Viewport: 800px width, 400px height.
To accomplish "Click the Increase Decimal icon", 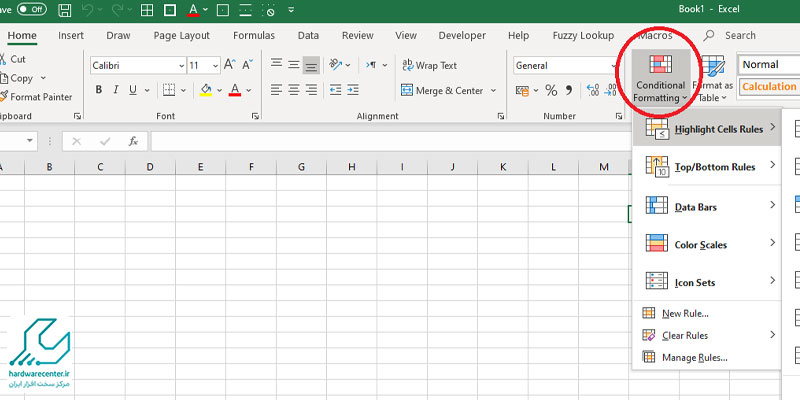I will coord(593,91).
